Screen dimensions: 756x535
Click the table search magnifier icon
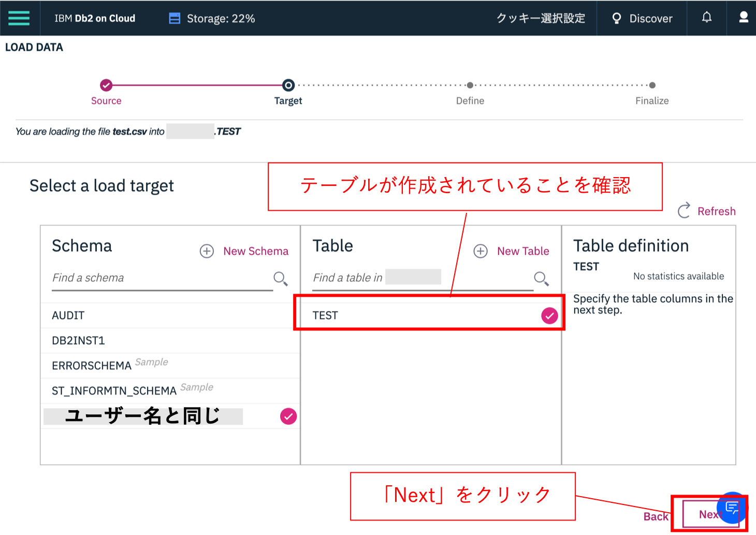pyautogui.click(x=541, y=278)
